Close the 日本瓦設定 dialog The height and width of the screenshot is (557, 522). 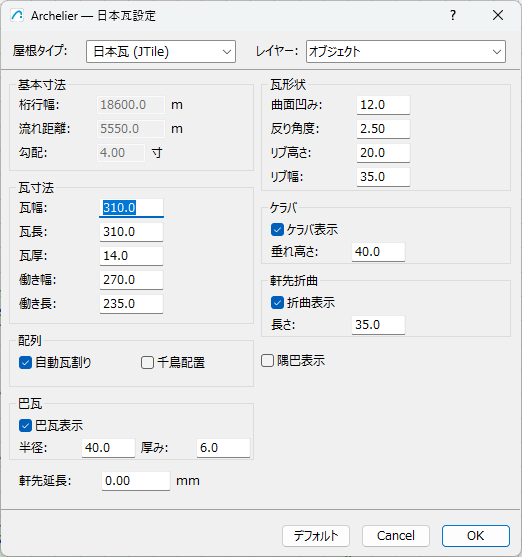498,15
